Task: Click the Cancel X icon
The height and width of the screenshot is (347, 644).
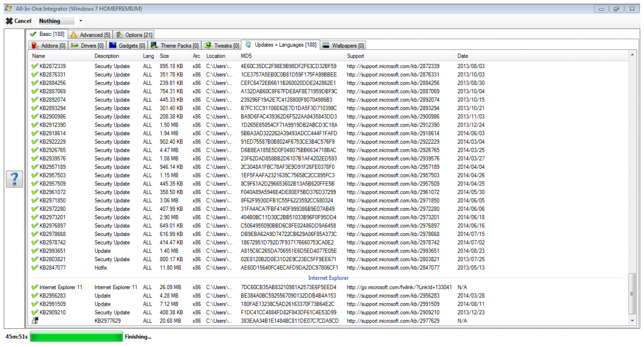Action: (x=9, y=21)
